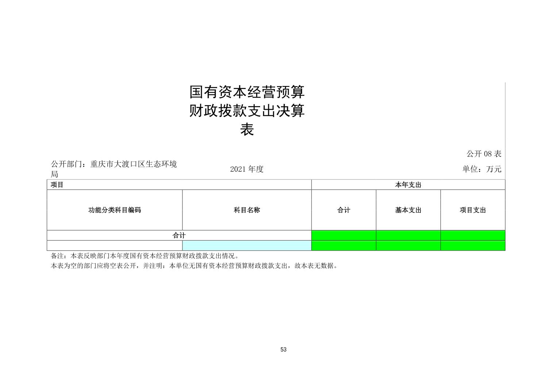
Task: Click the 单位：万元 unit label
Action: 482,169
